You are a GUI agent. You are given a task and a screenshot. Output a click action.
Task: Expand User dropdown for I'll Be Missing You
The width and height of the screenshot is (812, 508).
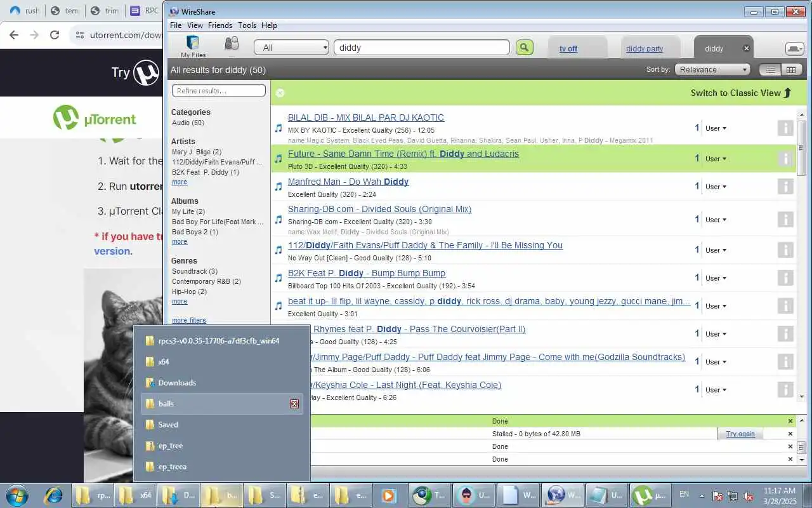click(x=716, y=250)
